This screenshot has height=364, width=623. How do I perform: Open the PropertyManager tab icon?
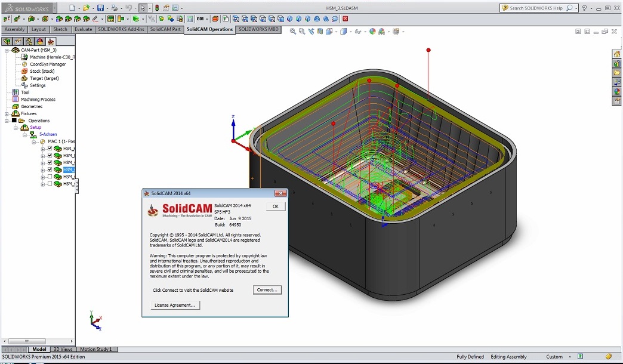pos(18,41)
